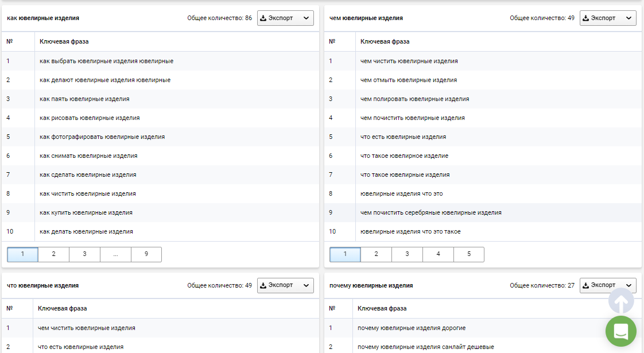Click phrase 'как паять ювелирные изделия'

coord(84,99)
